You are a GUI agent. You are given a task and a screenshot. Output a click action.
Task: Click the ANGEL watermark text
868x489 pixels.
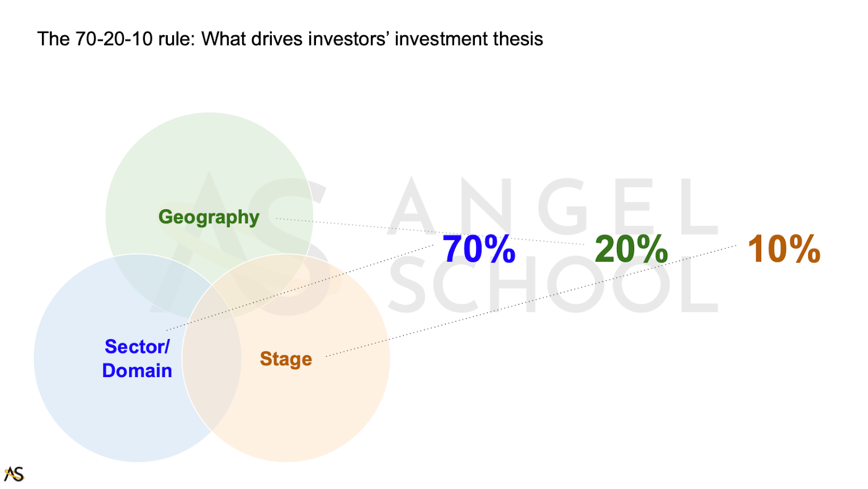pos(553,207)
